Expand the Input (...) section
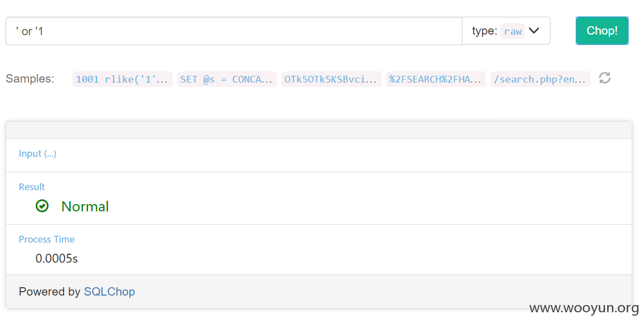This screenshot has width=644, height=324. click(37, 153)
